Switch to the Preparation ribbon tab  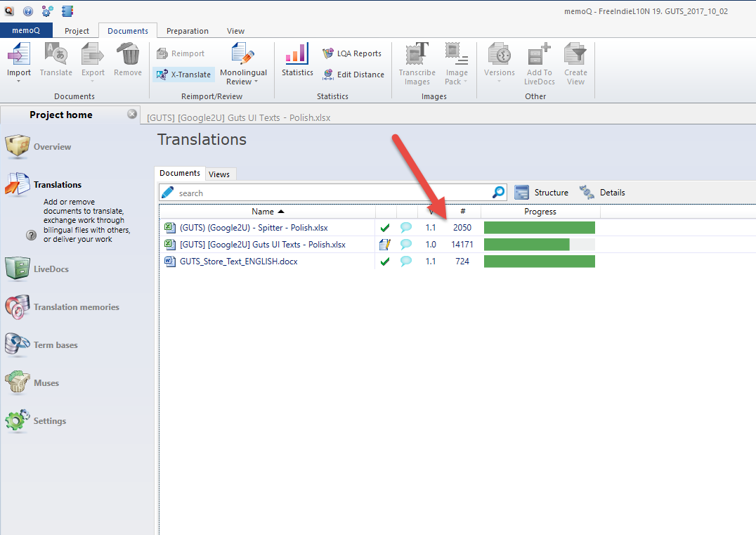pyautogui.click(x=188, y=31)
